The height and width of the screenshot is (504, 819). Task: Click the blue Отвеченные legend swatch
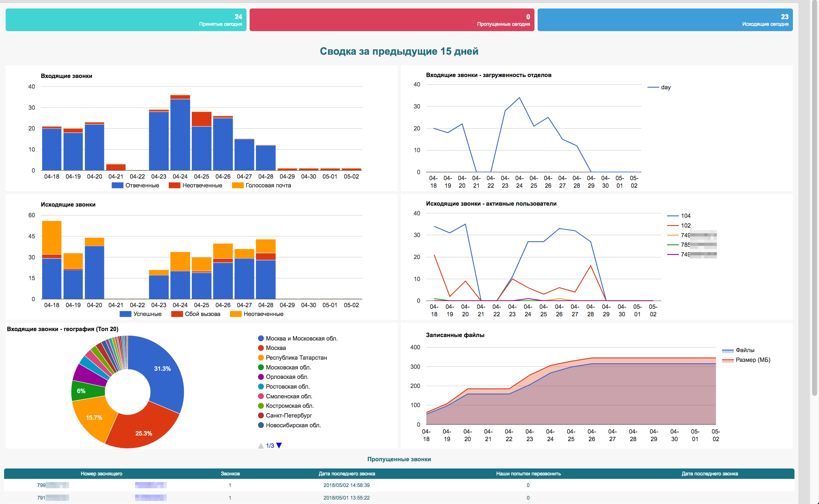click(x=117, y=185)
